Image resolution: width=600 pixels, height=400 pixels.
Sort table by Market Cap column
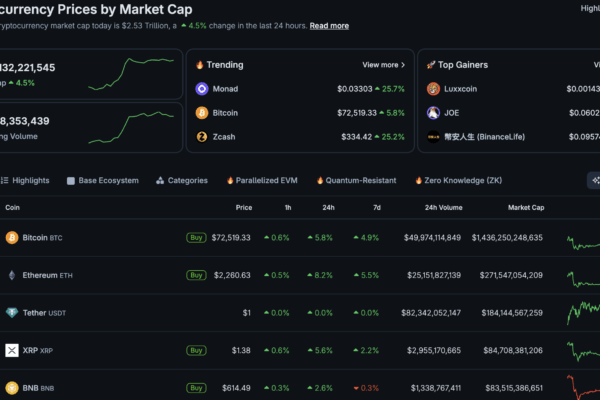pos(525,207)
